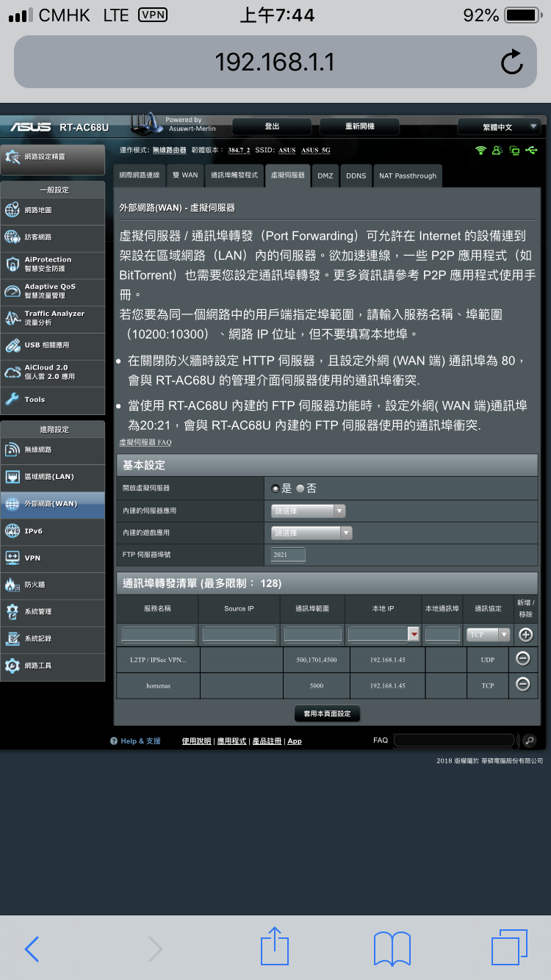Open 訪客網路 guest network in sidebar
The image size is (551, 980).
[x=53, y=237]
